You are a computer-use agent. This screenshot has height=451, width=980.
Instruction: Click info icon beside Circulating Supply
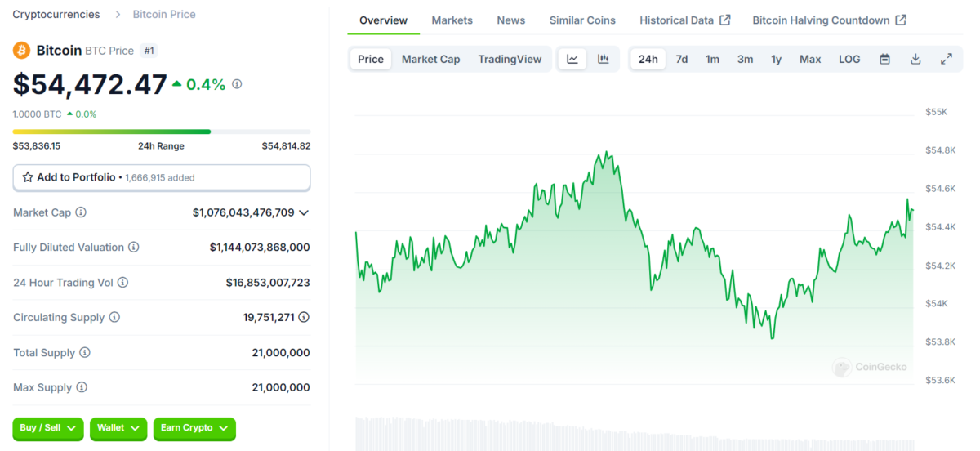point(114,318)
